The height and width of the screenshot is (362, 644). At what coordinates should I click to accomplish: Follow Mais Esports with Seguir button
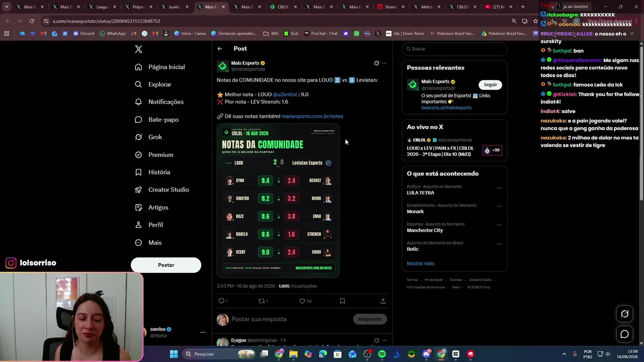coord(490,84)
